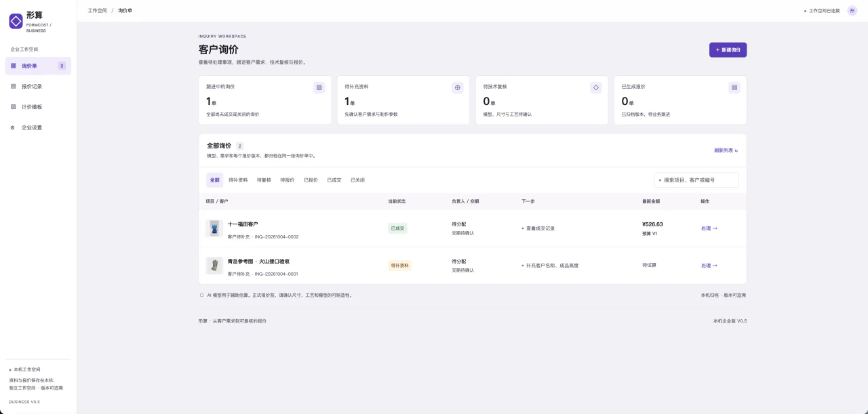Click the 已成交 status badge in the table
The height and width of the screenshot is (414, 868).
tap(397, 228)
